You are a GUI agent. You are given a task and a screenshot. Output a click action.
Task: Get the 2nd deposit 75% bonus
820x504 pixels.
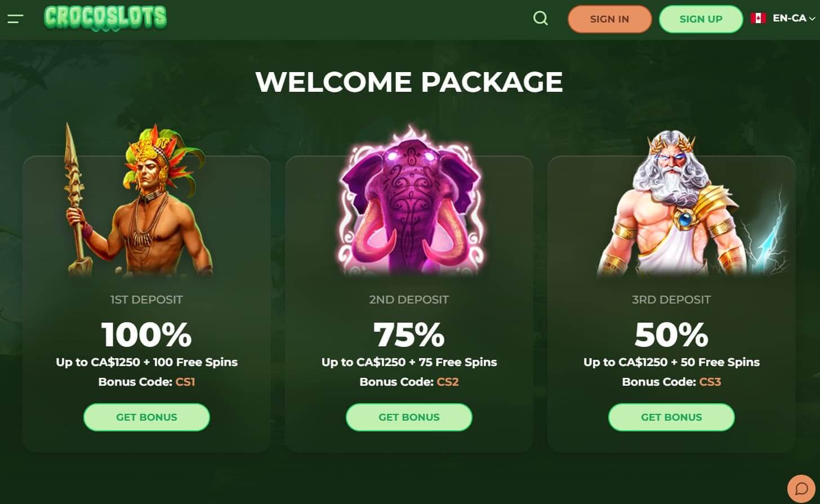click(x=409, y=417)
